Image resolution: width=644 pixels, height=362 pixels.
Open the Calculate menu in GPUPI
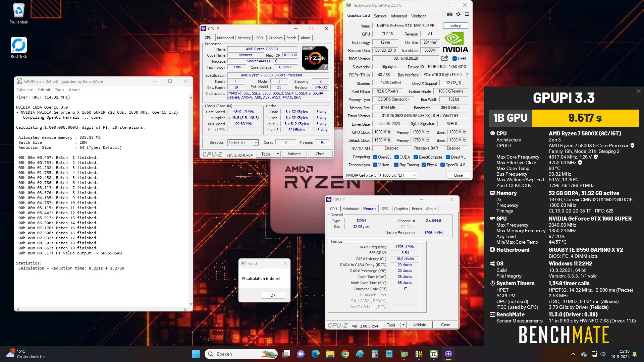[24, 90]
